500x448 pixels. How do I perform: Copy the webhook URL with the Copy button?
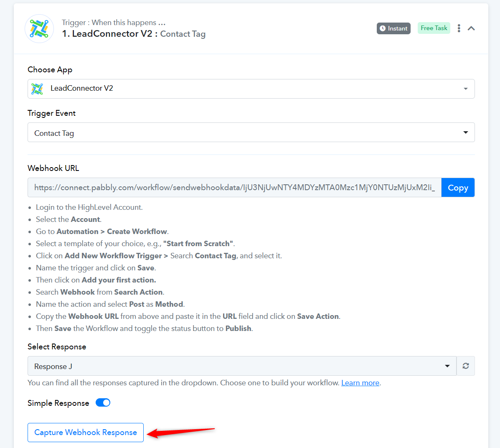click(458, 187)
